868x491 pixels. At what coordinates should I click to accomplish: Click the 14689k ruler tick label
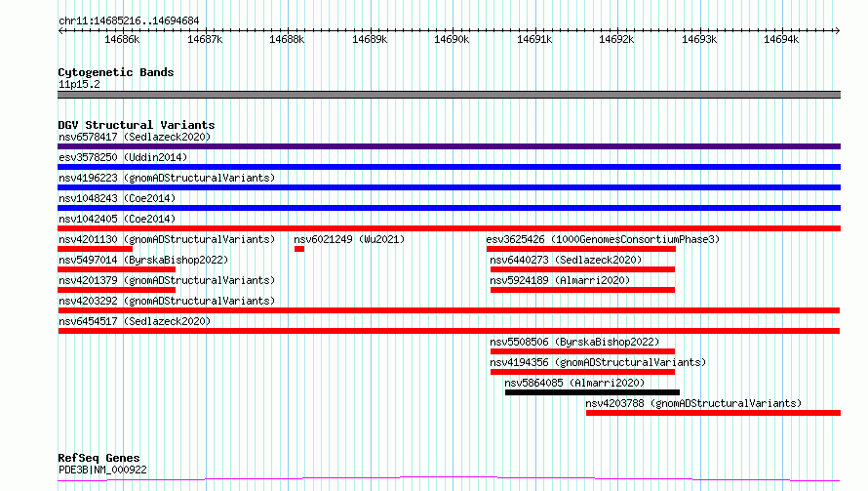370,39
